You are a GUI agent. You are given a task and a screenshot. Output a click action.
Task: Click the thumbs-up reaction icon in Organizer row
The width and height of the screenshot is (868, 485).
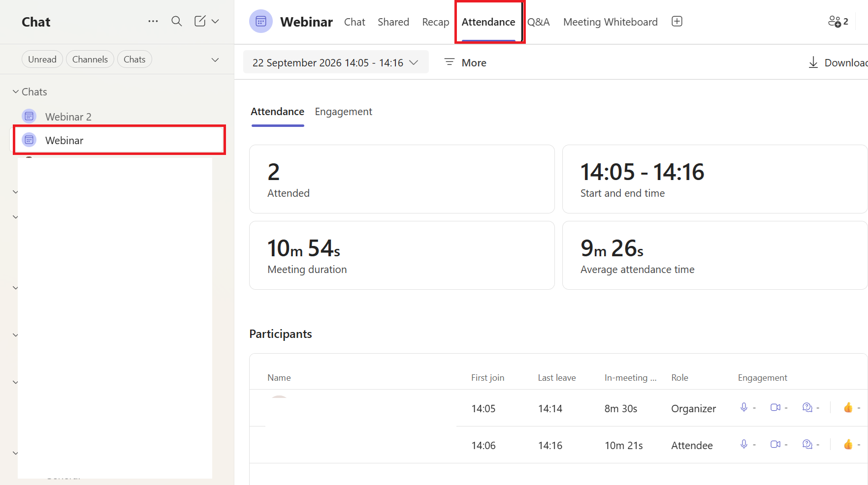(848, 407)
